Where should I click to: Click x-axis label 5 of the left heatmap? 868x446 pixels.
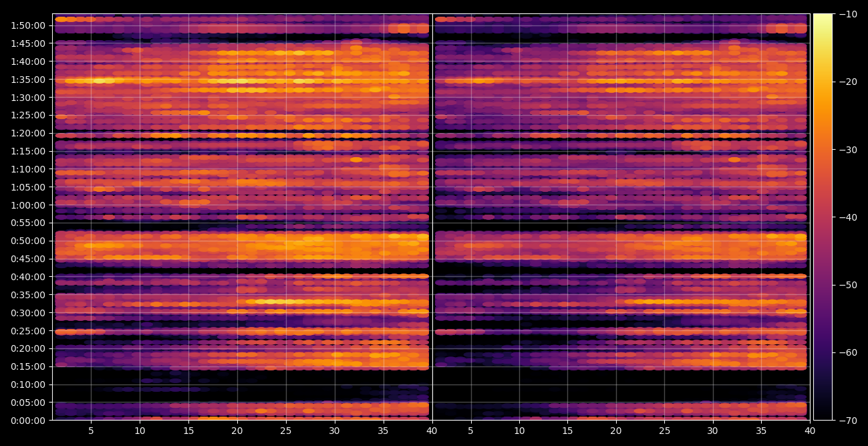click(x=91, y=431)
